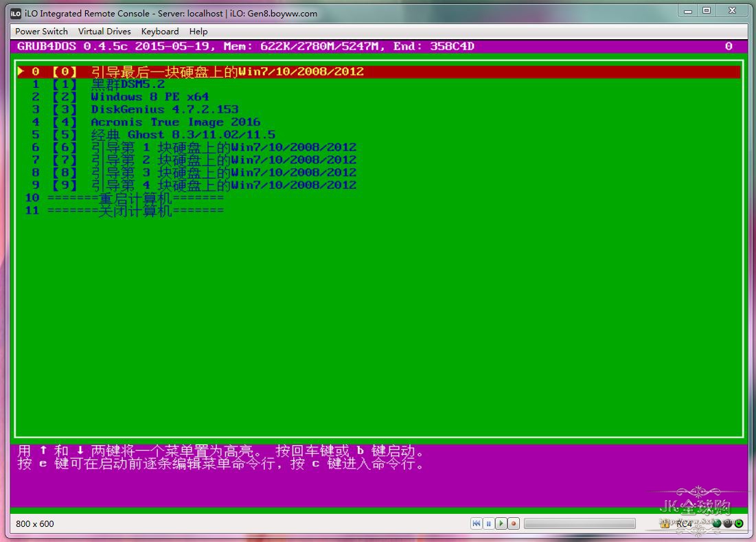The image size is (756, 542).
Task: Select the DiskGenius 4.7.2.153 boot entry
Action: pyautogui.click(x=165, y=109)
